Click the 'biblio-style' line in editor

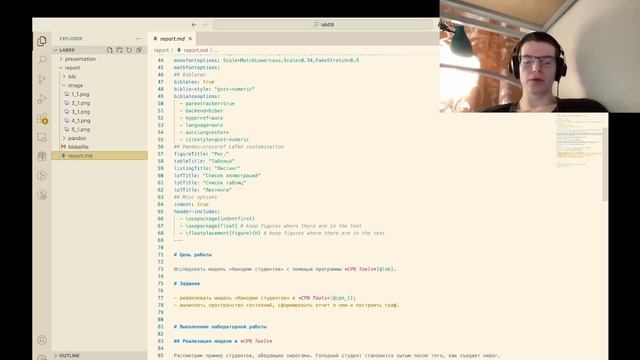coord(214,89)
